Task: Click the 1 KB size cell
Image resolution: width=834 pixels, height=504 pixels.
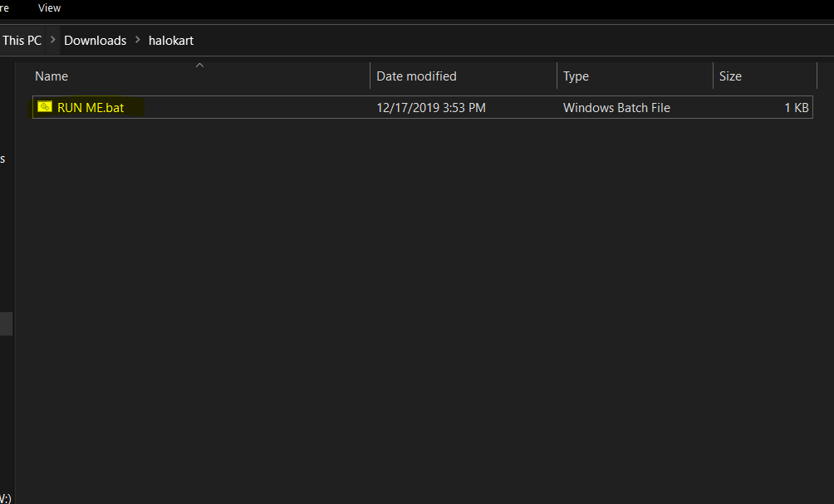Action: [796, 107]
